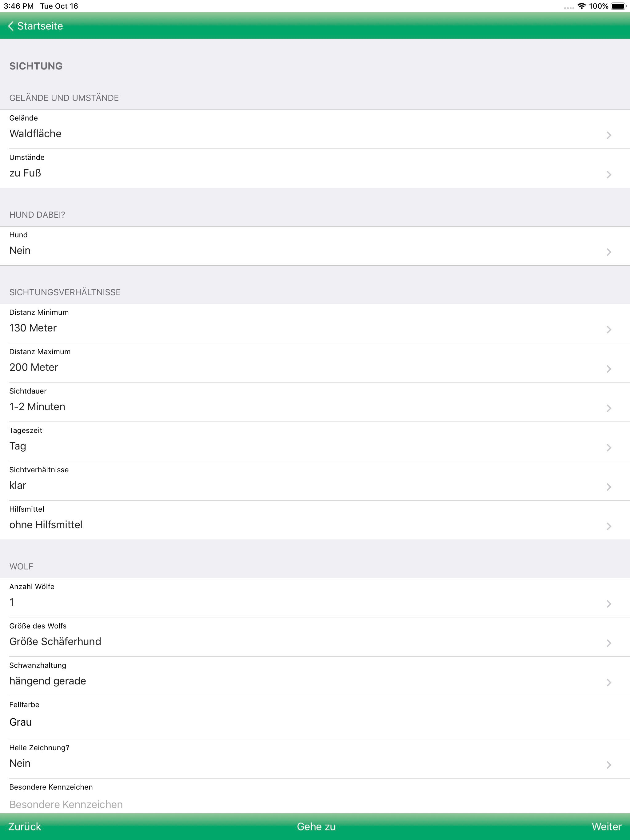Open Sichtverhältnisse klar chevron
The height and width of the screenshot is (840, 630).
pyautogui.click(x=609, y=487)
